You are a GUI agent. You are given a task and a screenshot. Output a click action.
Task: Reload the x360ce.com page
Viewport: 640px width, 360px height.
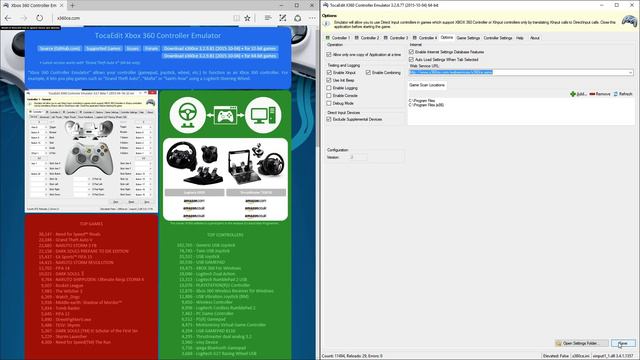pyautogui.click(x=39, y=18)
